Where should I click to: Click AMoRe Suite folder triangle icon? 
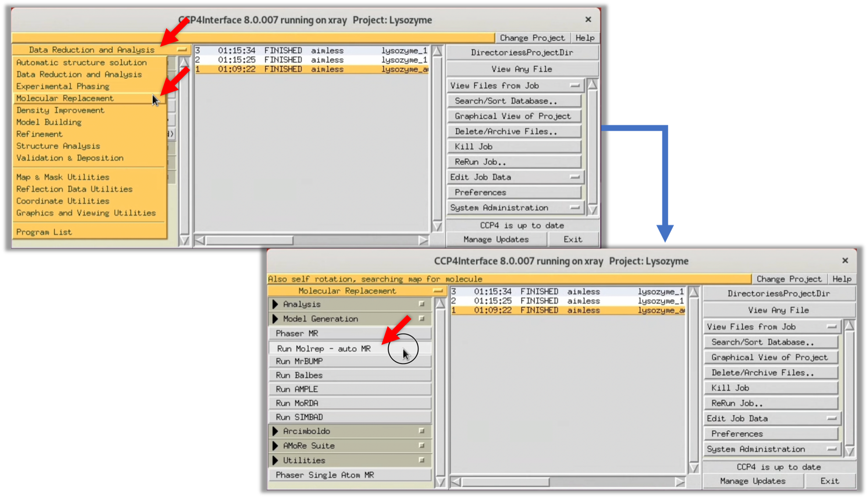275,446
